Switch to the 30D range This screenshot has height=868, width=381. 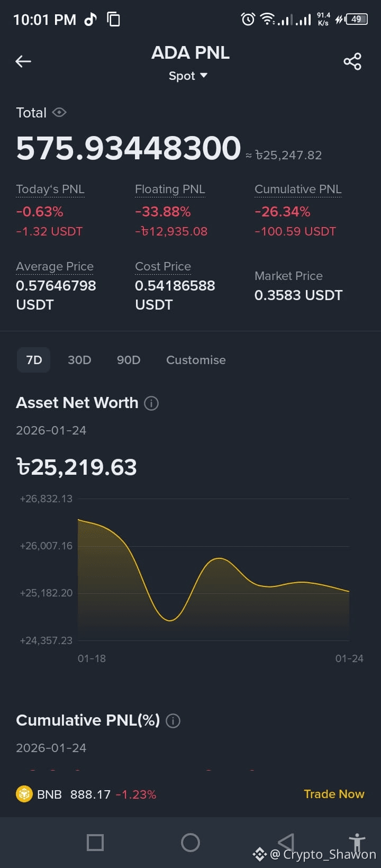(79, 360)
